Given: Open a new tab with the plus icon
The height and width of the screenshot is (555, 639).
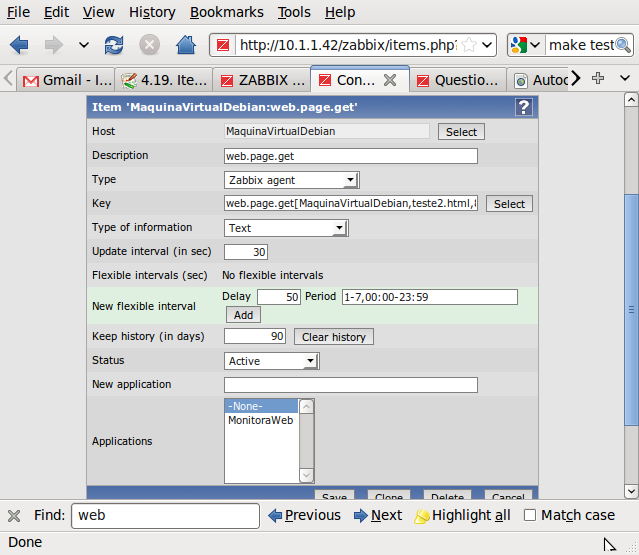Looking at the screenshot, I should 598,78.
